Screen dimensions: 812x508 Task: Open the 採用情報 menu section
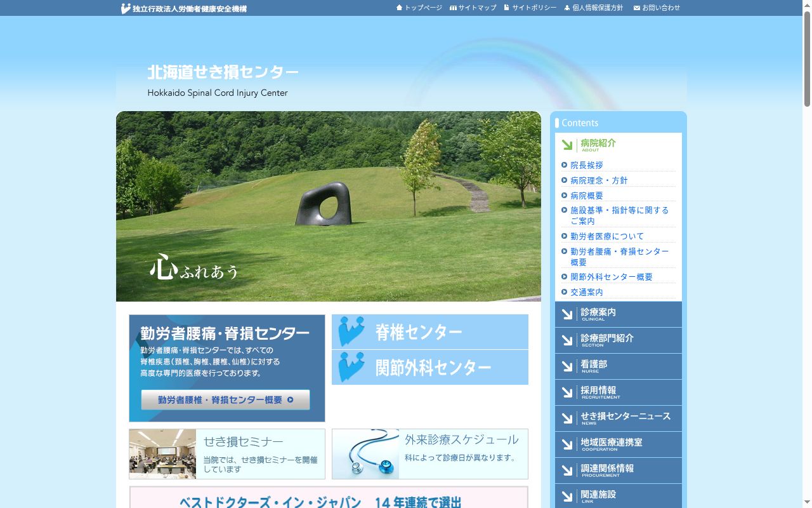coord(619,392)
